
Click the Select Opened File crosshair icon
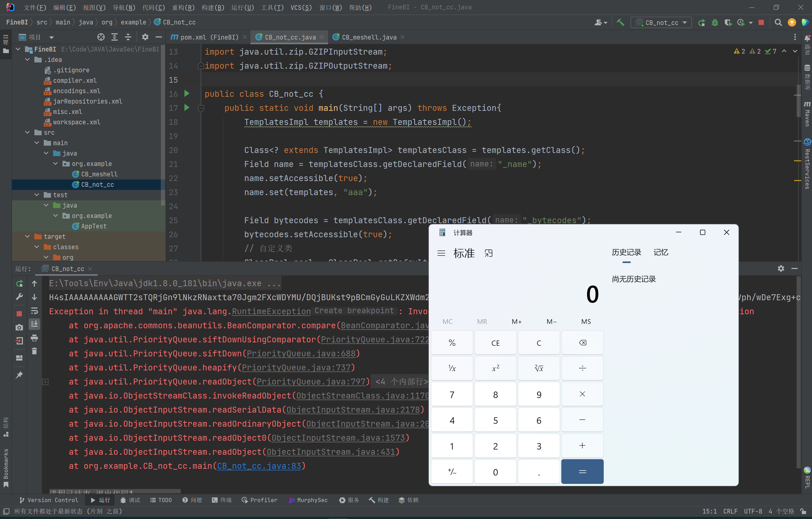click(x=101, y=37)
